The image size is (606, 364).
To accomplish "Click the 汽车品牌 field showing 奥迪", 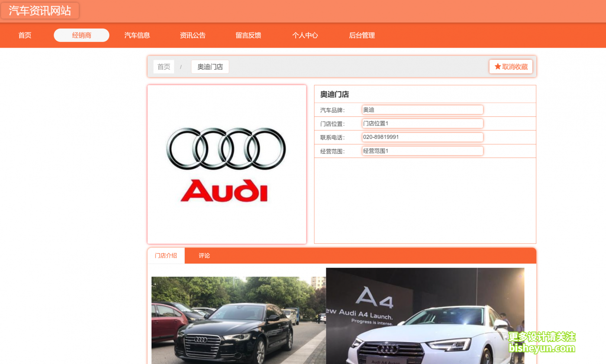I will pyautogui.click(x=422, y=110).
